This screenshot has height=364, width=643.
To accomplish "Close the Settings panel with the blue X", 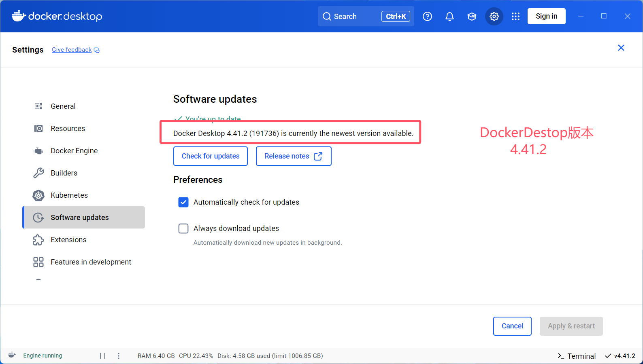I will coord(621,48).
